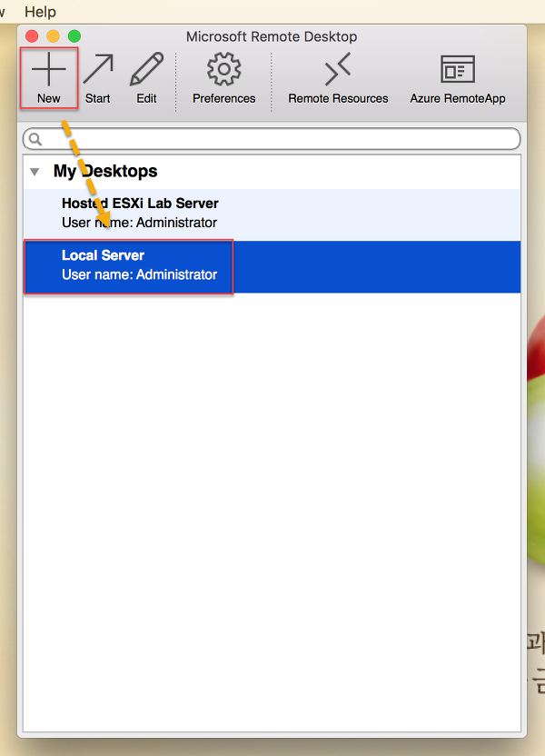Zoom the window with green button
Image resolution: width=545 pixels, height=756 pixels.
[74, 36]
